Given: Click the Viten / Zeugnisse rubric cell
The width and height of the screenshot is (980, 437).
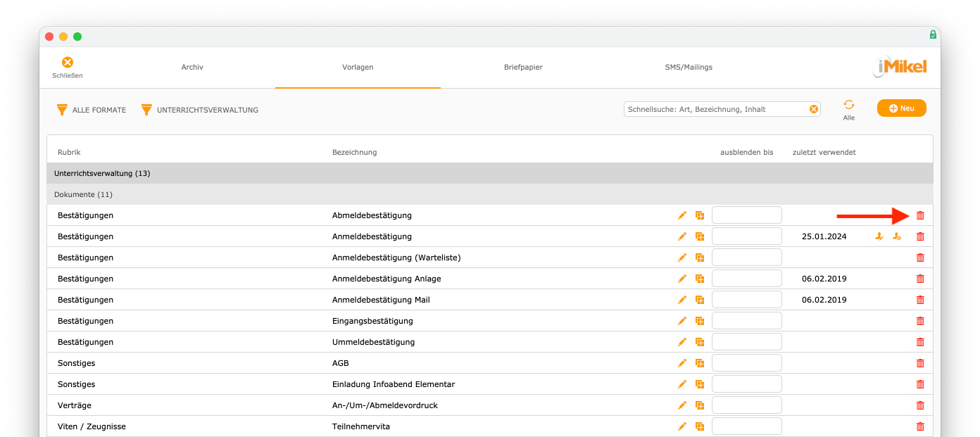Looking at the screenshot, I should pyautogui.click(x=92, y=426).
